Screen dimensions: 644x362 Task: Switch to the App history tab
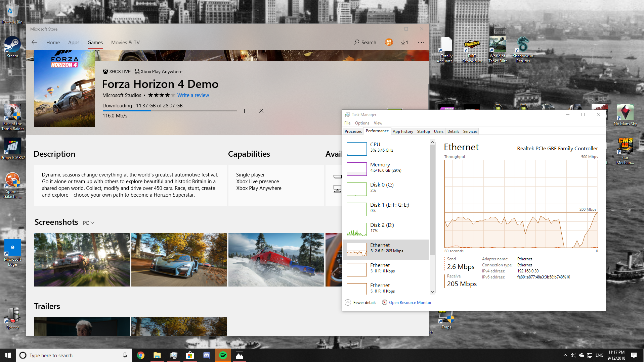(x=403, y=132)
